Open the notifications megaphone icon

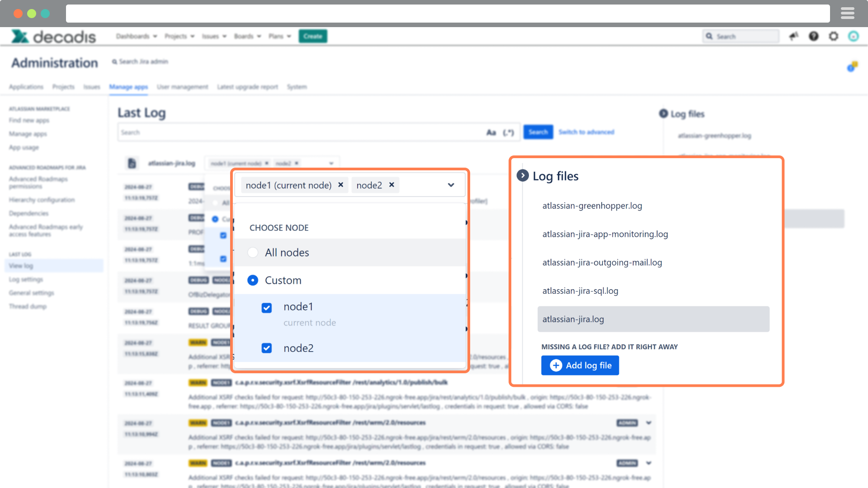coord(794,36)
